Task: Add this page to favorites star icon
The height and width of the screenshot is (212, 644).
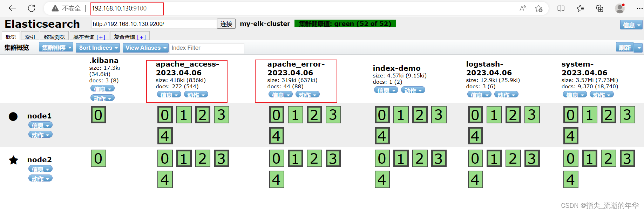Action: (539, 8)
